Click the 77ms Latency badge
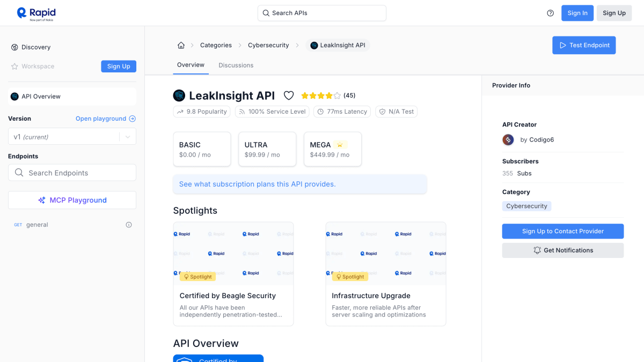 tap(342, 112)
